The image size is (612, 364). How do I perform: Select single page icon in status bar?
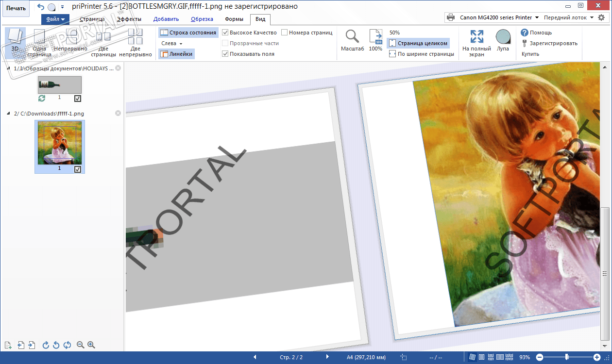[x=481, y=357]
